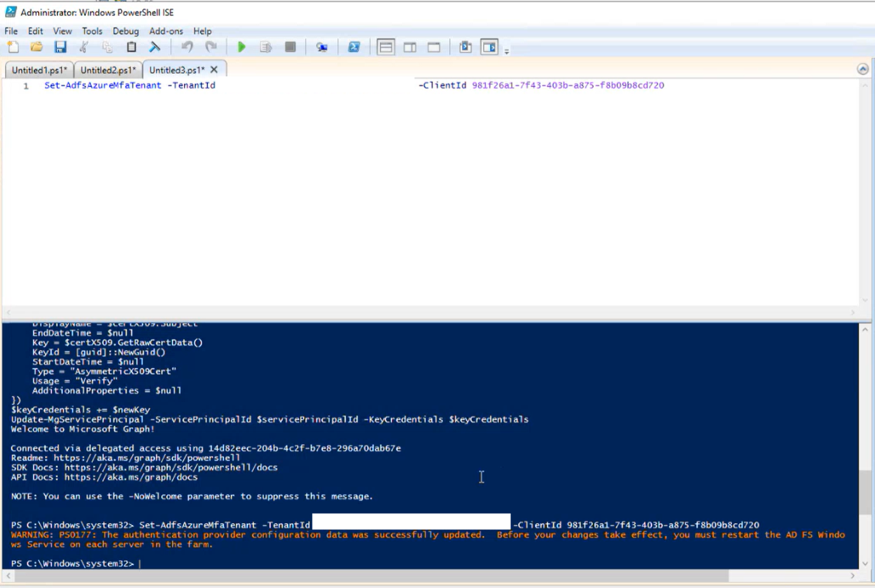875x588 pixels.
Task: Switch to Untitled2.ps1 tab
Action: coord(108,70)
